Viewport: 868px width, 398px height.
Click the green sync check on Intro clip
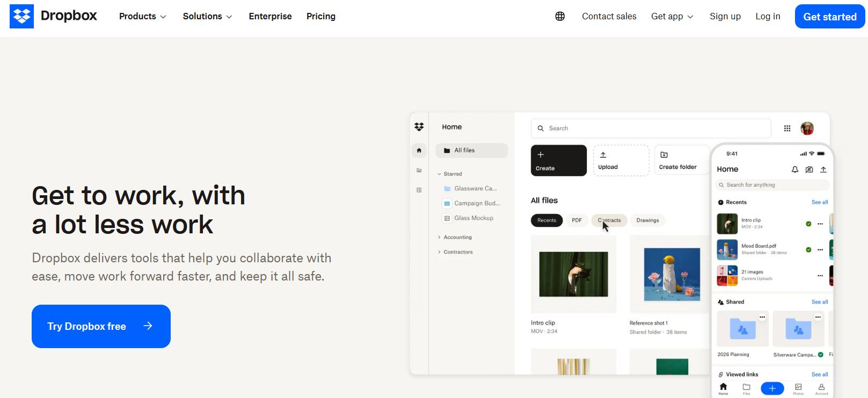[808, 224]
